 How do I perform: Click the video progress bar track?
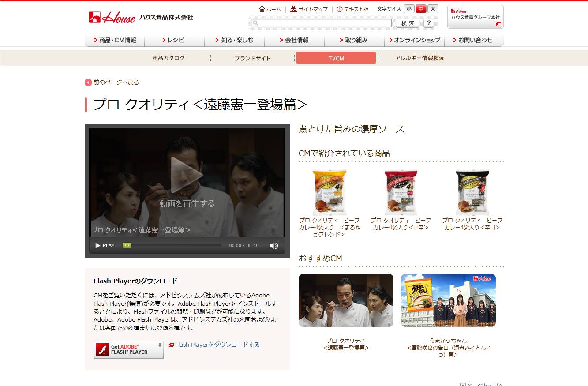tap(172, 245)
